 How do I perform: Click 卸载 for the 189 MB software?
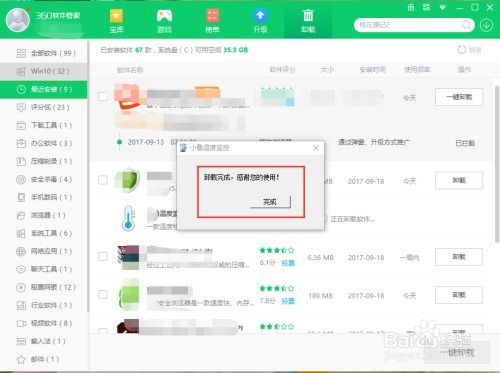coord(459,295)
